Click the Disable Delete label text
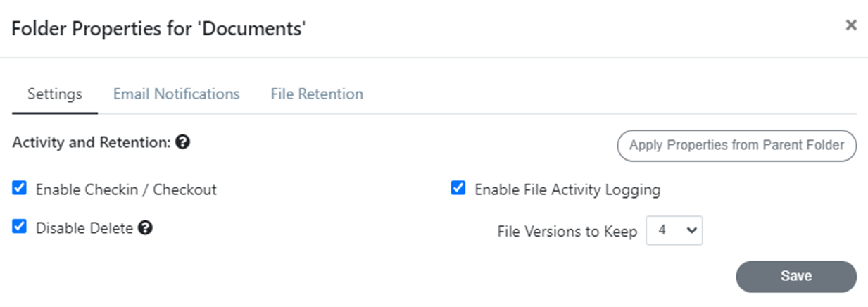Image resolution: width=868 pixels, height=307 pixels. coord(84,228)
